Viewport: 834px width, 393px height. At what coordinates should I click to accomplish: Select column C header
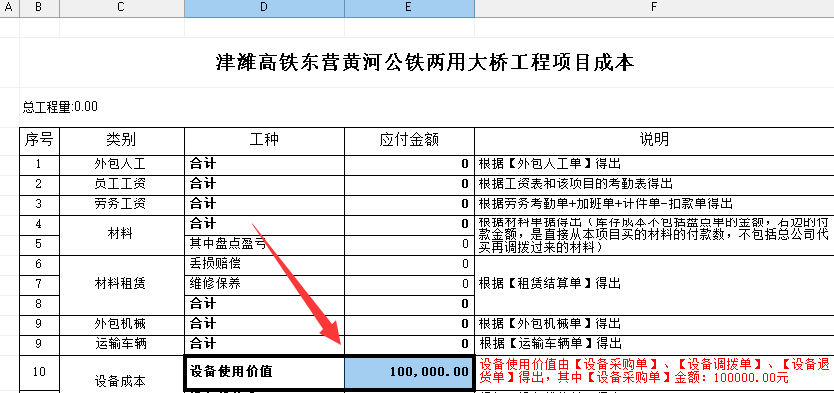point(122,8)
